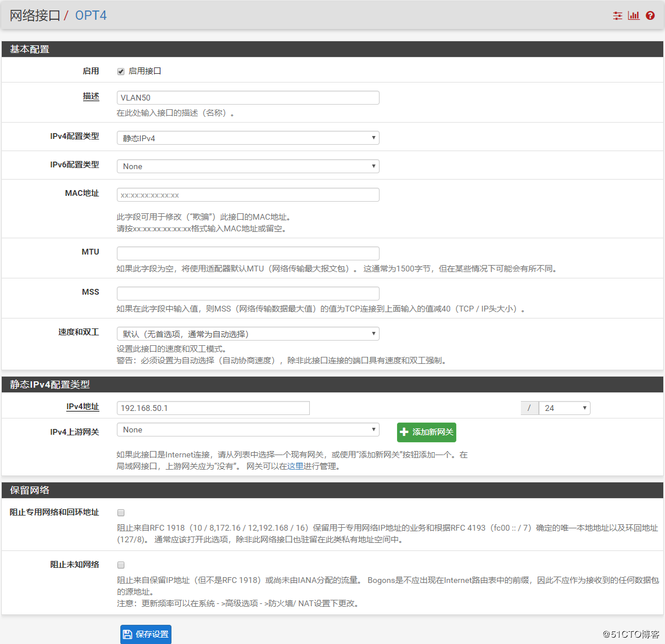The height and width of the screenshot is (644, 665).
Task: Click the VLAN50 description field
Action: tap(248, 98)
